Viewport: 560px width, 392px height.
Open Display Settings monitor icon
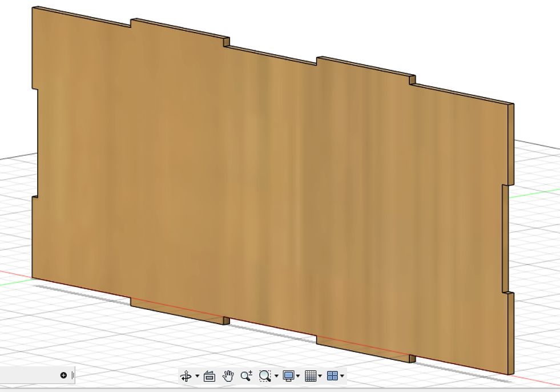tap(288, 376)
